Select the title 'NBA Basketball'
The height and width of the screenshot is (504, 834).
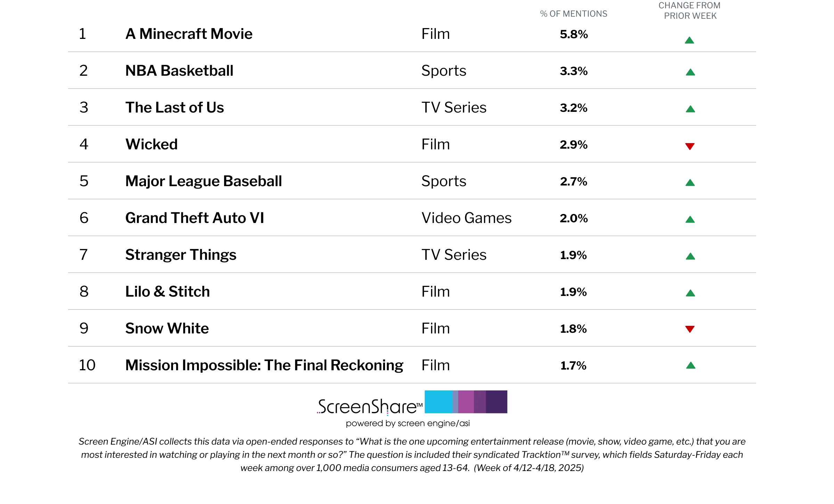pos(179,71)
